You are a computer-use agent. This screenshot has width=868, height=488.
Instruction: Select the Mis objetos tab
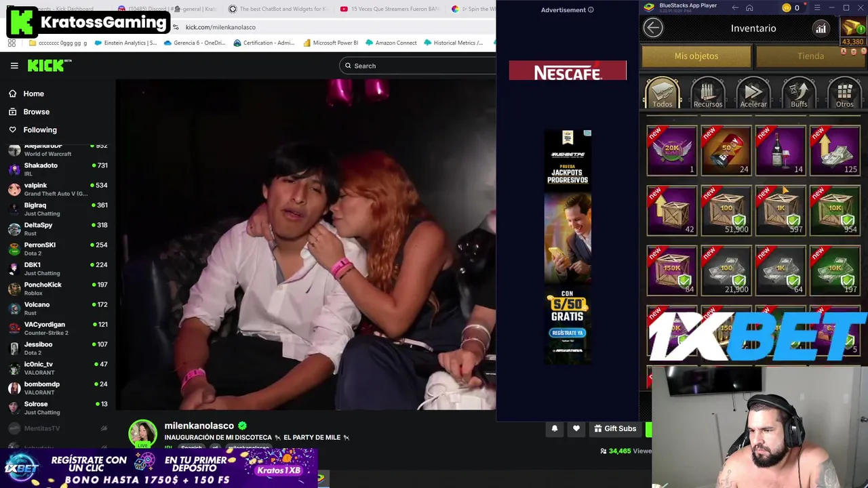pyautogui.click(x=696, y=56)
